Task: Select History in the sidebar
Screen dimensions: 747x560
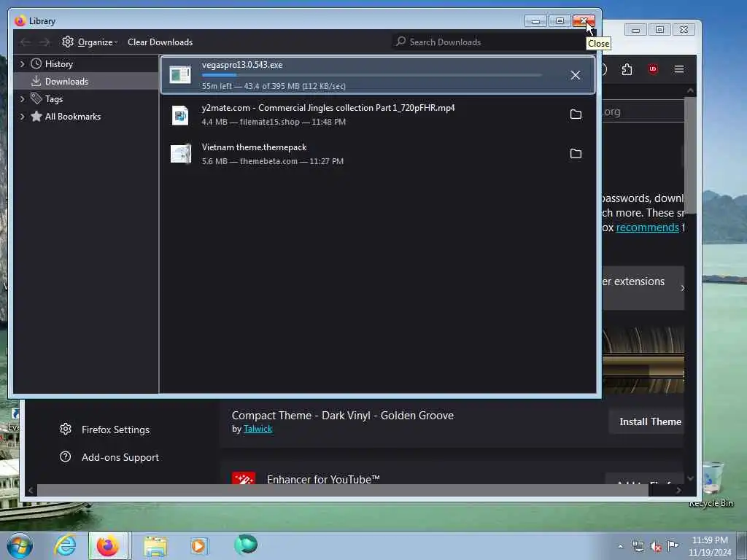Action: [x=58, y=64]
